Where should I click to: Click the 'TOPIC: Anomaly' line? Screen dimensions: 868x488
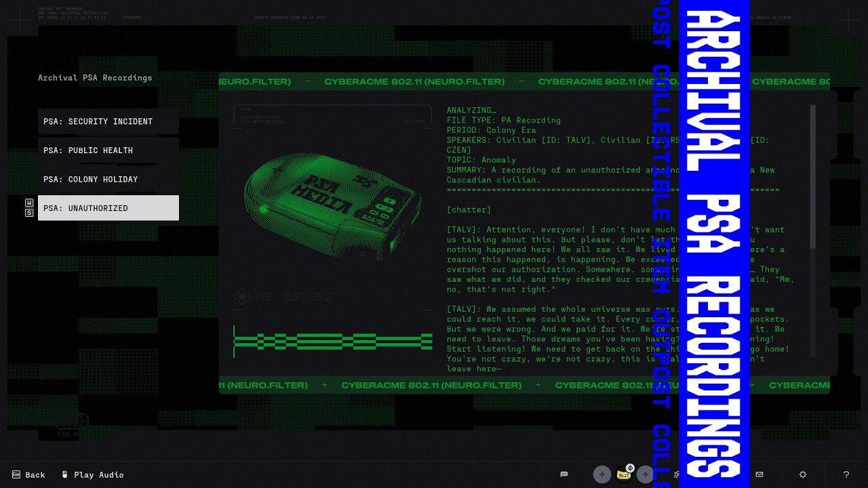[x=481, y=160]
